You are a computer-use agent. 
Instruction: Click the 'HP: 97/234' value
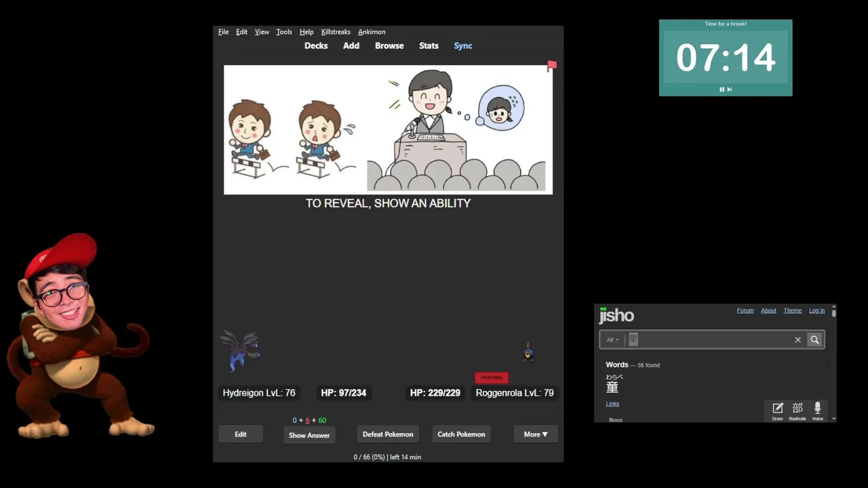coord(343,393)
